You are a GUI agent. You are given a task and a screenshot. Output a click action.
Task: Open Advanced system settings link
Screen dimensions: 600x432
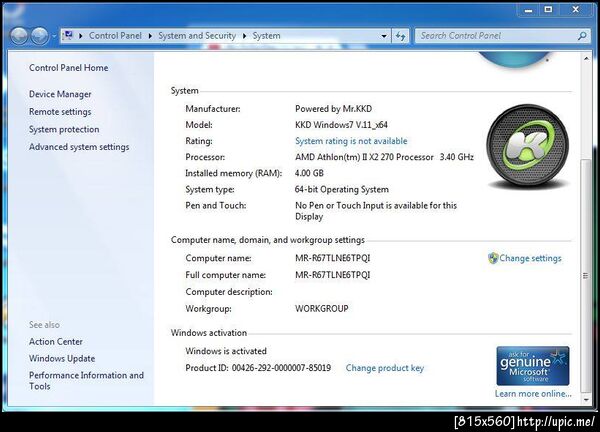click(79, 147)
